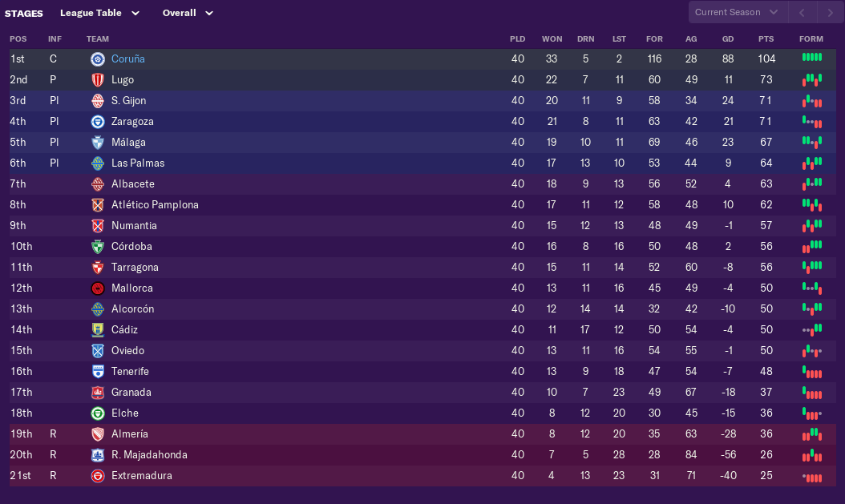Open the Coruña team link
The height and width of the screenshot is (504, 845).
128,59
